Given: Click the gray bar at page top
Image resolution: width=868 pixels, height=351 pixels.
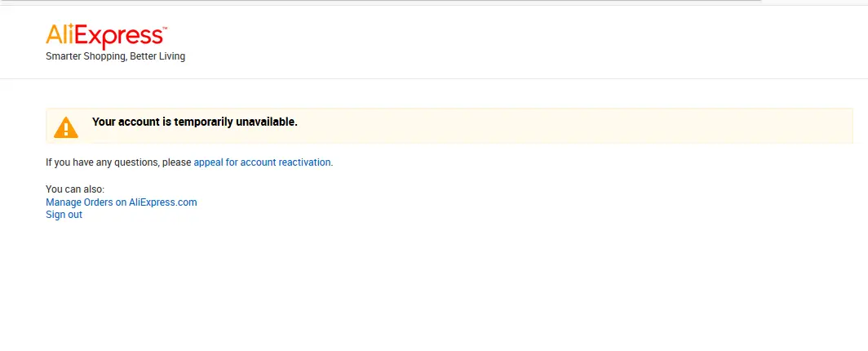Looking at the screenshot, I should click(381, 2).
